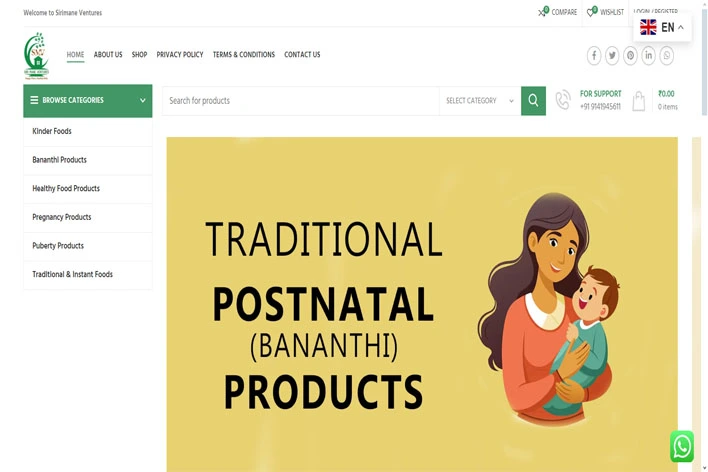708x472 pixels.
Task: Click the green search magnifier button
Action: (x=533, y=101)
